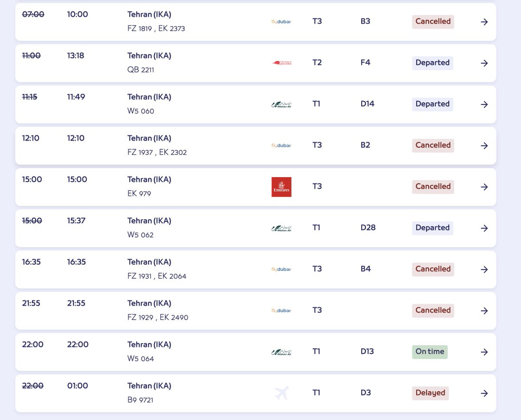
Task: Click the On time status badge
Action: (x=429, y=352)
